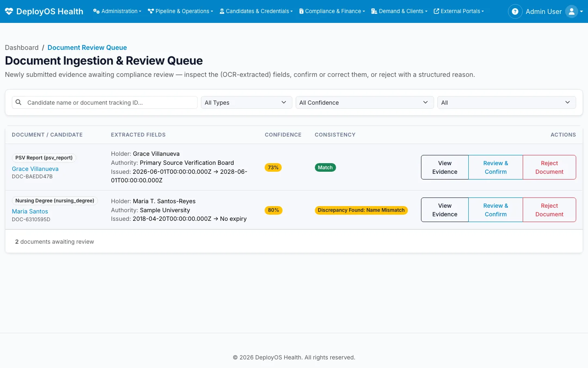Open the Pipeline & Operations menu
588x368 pixels.
(180, 11)
